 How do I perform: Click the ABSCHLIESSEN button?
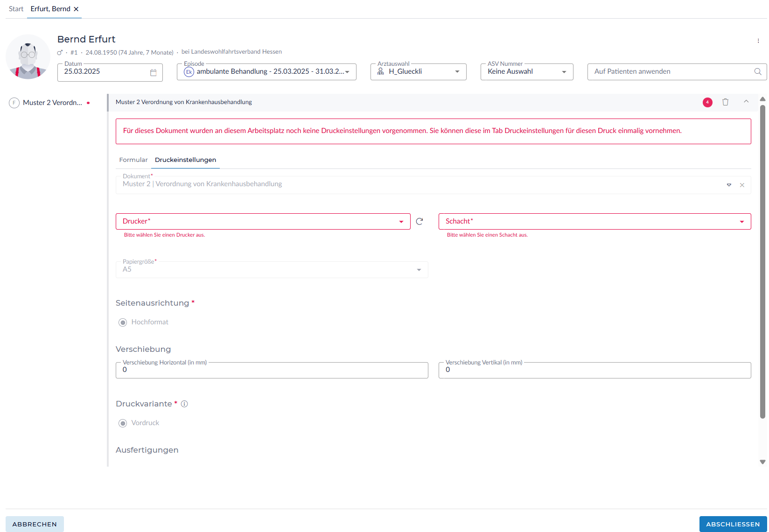[x=733, y=524]
